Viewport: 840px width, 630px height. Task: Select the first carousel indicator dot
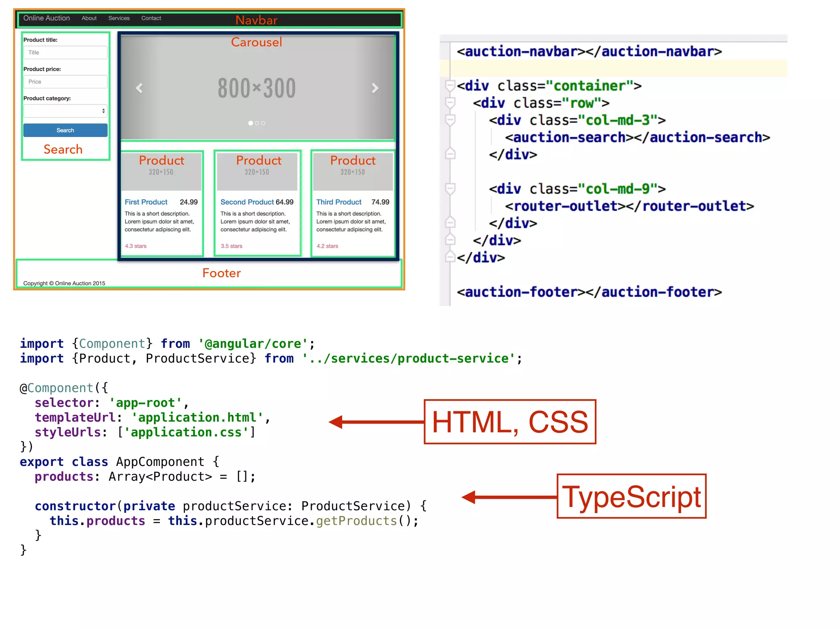(x=251, y=123)
